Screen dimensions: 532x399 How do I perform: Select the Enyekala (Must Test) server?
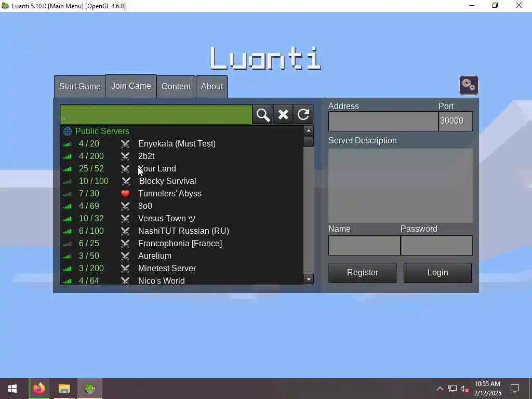[x=182, y=144]
